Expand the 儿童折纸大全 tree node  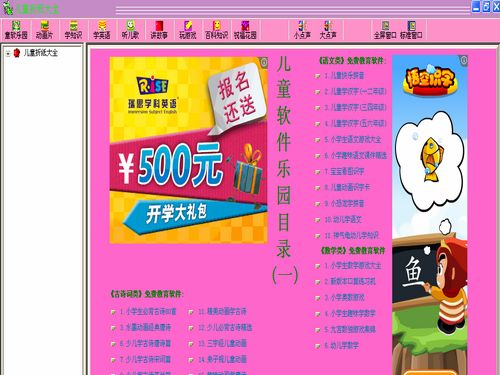pyautogui.click(x=8, y=53)
